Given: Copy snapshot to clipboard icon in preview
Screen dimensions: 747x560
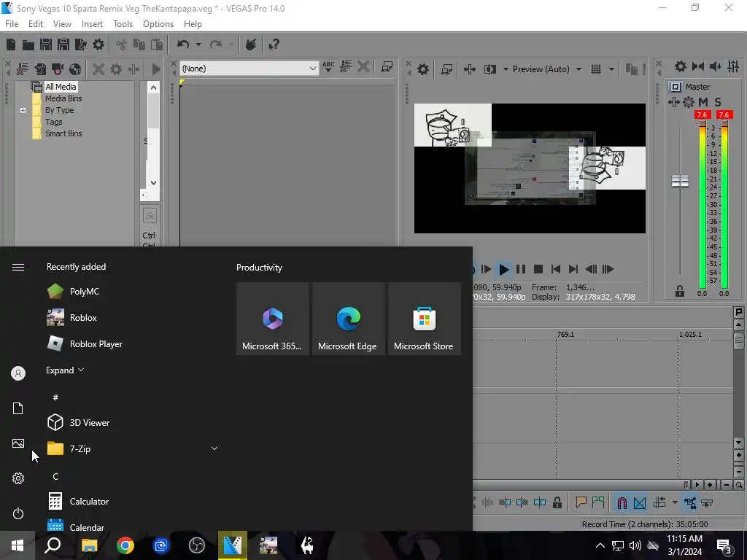Looking at the screenshot, I should click(x=632, y=69).
